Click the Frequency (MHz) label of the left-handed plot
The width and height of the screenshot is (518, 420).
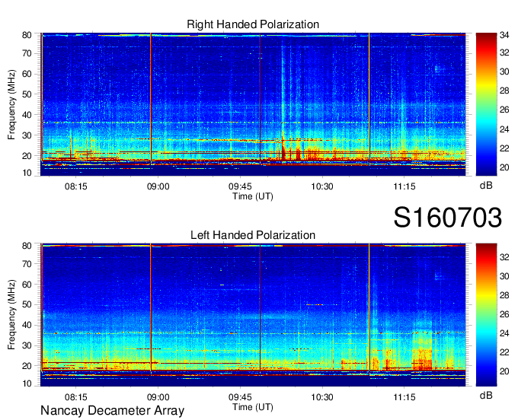[x=11, y=315]
